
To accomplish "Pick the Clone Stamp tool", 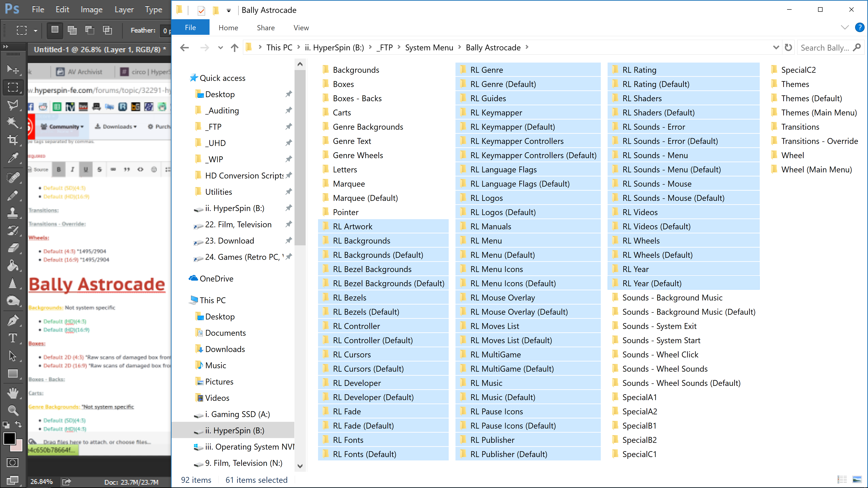I will [x=13, y=213].
